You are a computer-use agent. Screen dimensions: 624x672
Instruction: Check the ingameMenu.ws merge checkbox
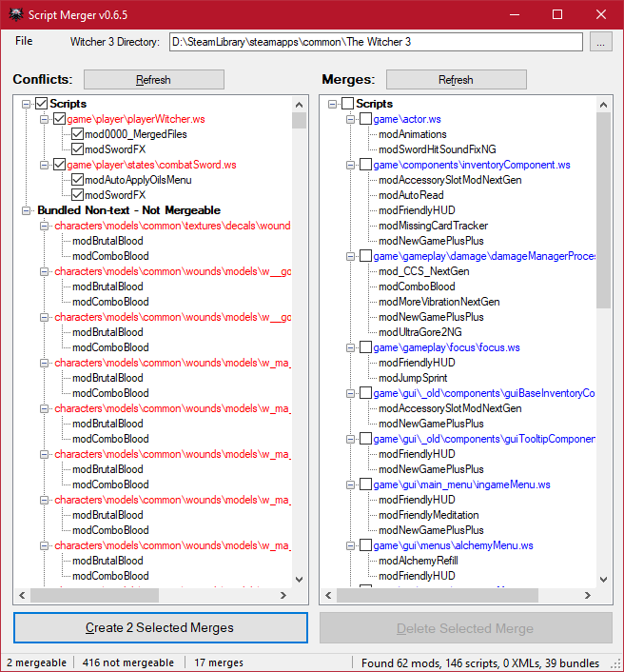(366, 484)
